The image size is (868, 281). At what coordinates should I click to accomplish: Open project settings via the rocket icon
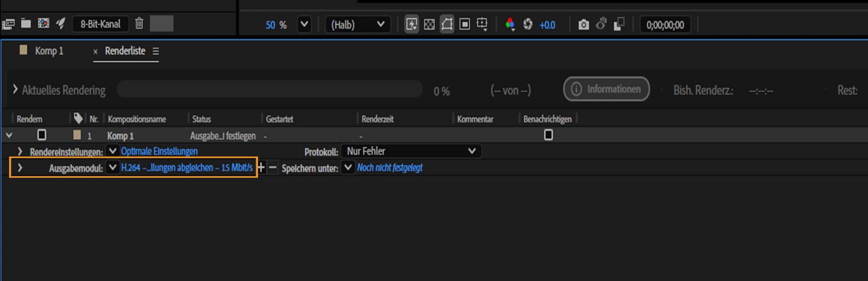pyautogui.click(x=61, y=23)
